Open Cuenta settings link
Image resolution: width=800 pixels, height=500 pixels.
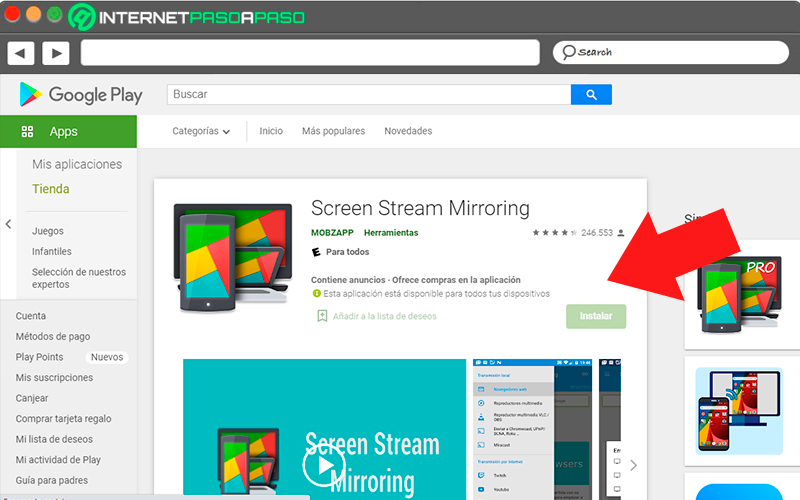click(31, 316)
